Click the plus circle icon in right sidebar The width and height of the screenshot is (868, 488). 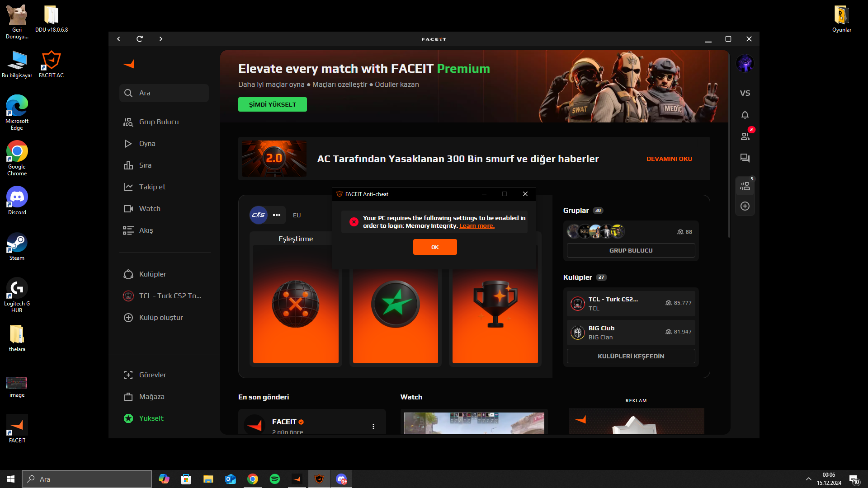click(x=745, y=206)
